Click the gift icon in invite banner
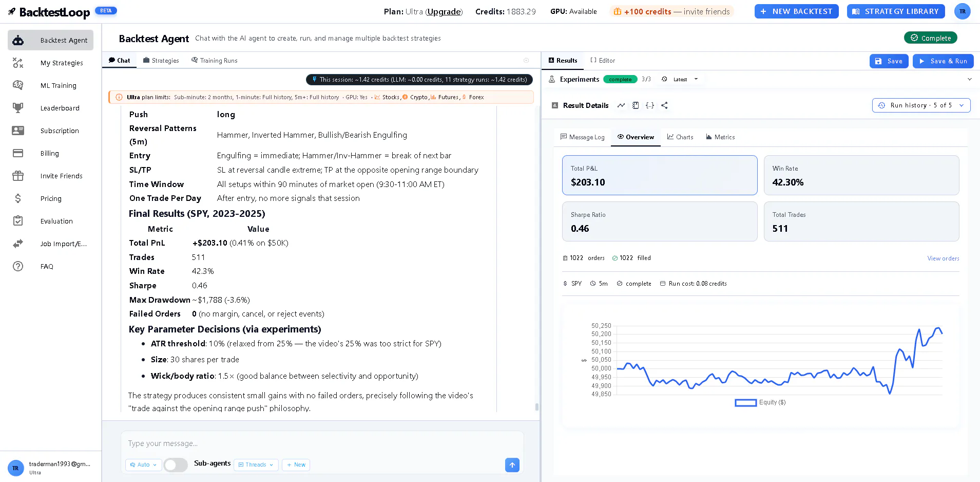This screenshot has height=482, width=980. point(618,11)
